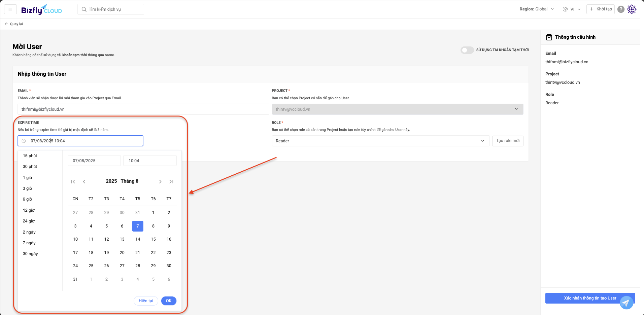Open the VI language selector
The height and width of the screenshot is (315, 644).
(x=572, y=9)
